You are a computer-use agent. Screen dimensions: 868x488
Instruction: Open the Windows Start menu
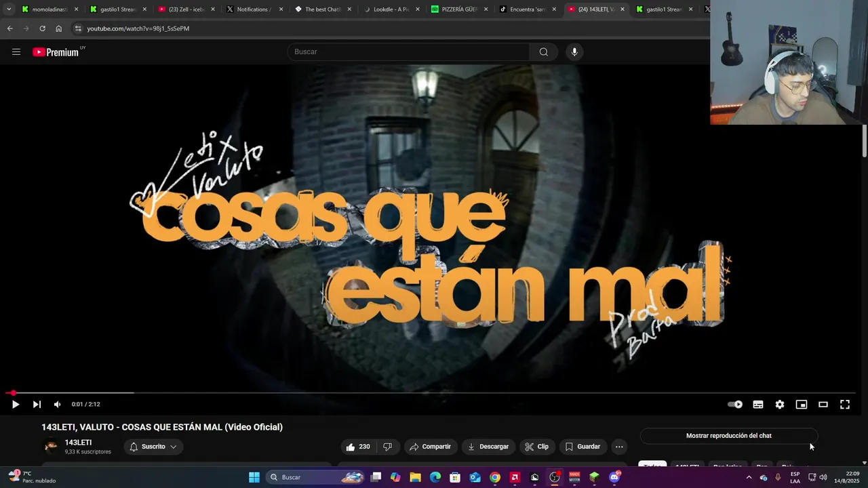tap(254, 477)
